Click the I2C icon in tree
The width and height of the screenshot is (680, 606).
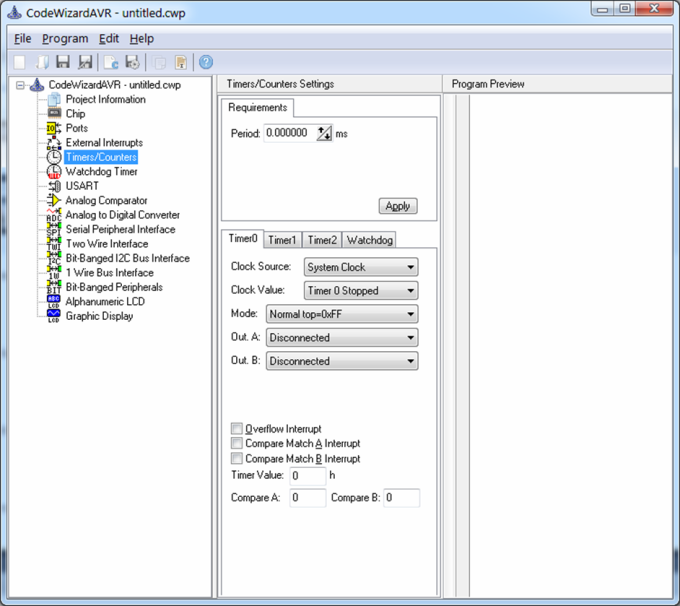pyautogui.click(x=54, y=258)
